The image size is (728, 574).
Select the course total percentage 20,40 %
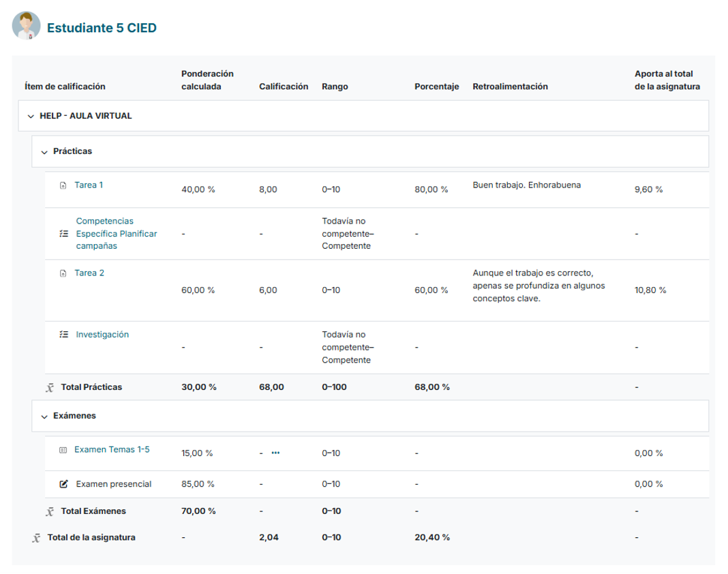(432, 537)
